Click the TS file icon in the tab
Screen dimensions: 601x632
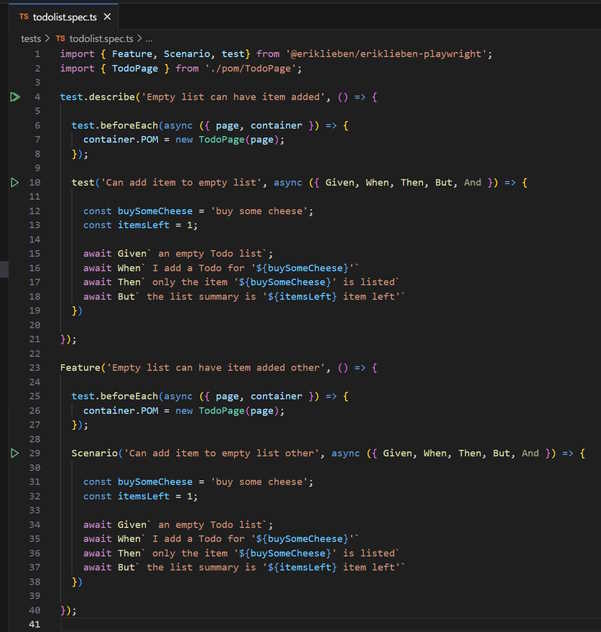click(24, 17)
